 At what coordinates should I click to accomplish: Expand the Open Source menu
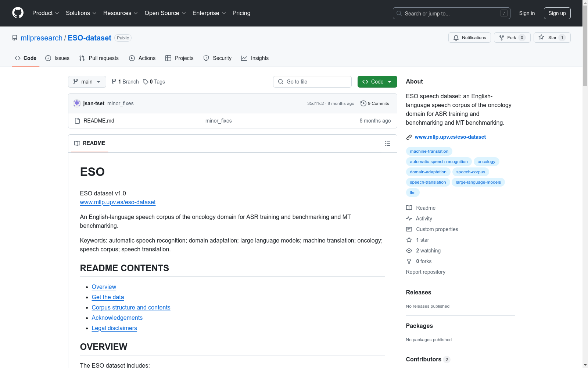(165, 13)
